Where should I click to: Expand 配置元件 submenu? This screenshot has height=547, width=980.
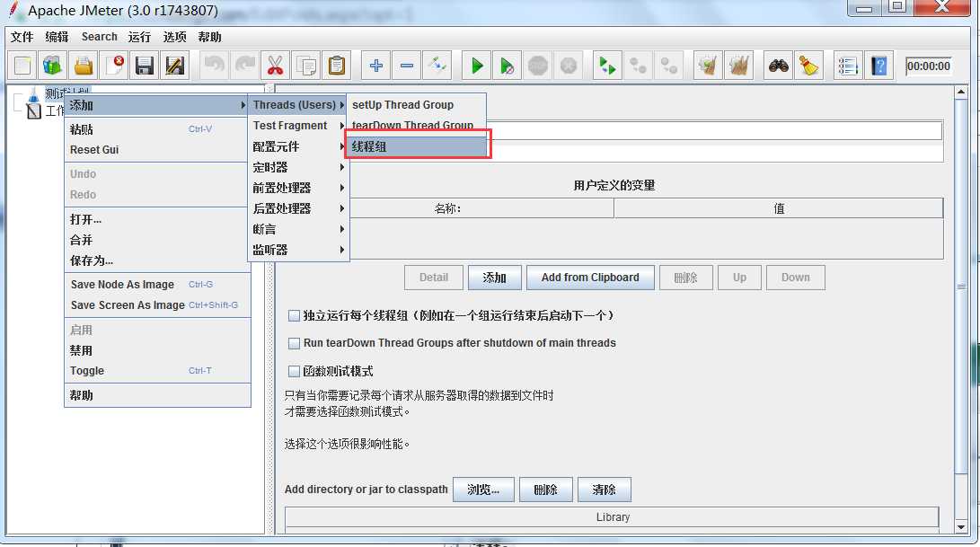[298, 146]
